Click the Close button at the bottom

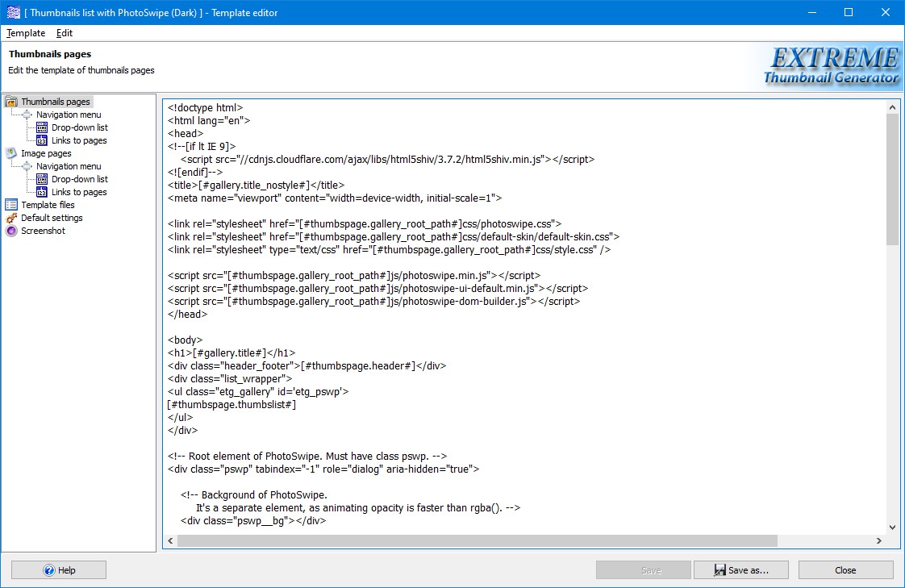[x=845, y=570]
